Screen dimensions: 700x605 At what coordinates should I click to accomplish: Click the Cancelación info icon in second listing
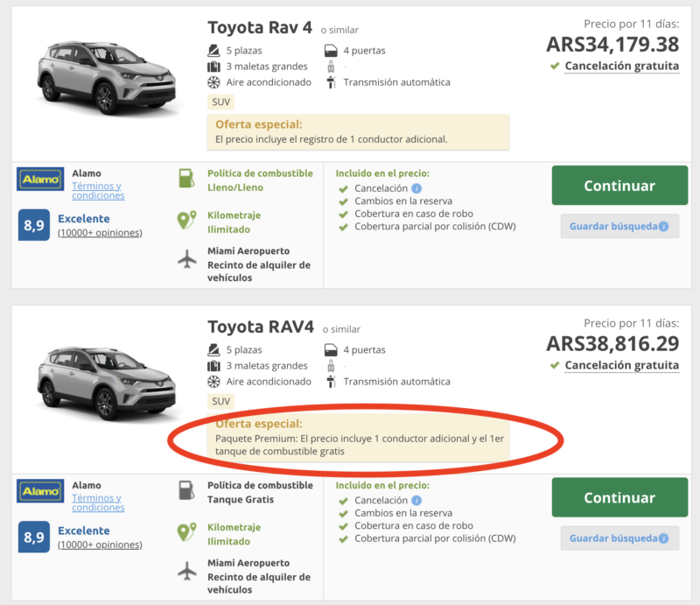point(416,501)
